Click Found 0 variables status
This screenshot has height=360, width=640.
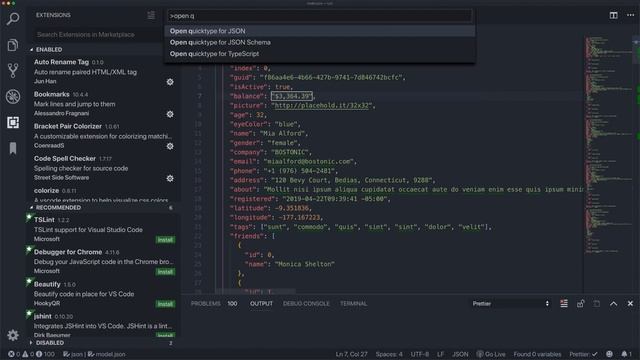[x=537, y=354]
